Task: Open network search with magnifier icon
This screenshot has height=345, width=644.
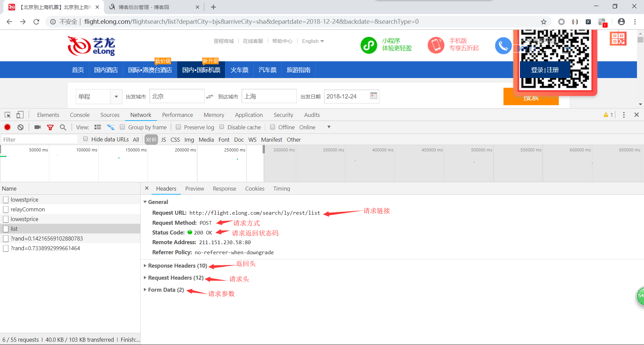Action: click(x=63, y=127)
